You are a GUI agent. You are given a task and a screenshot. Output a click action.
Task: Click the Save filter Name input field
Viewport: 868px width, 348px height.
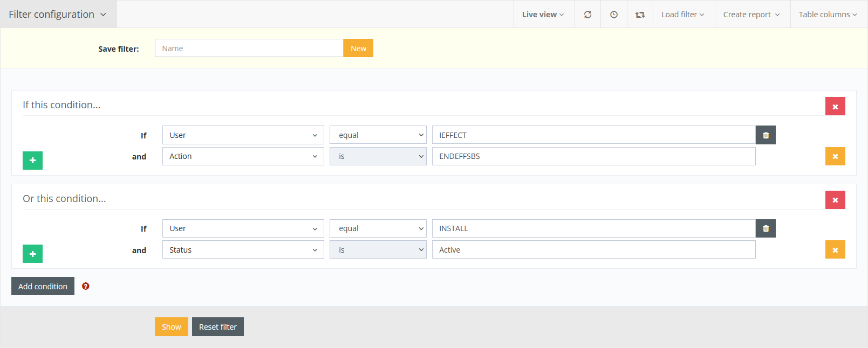pyautogui.click(x=249, y=48)
